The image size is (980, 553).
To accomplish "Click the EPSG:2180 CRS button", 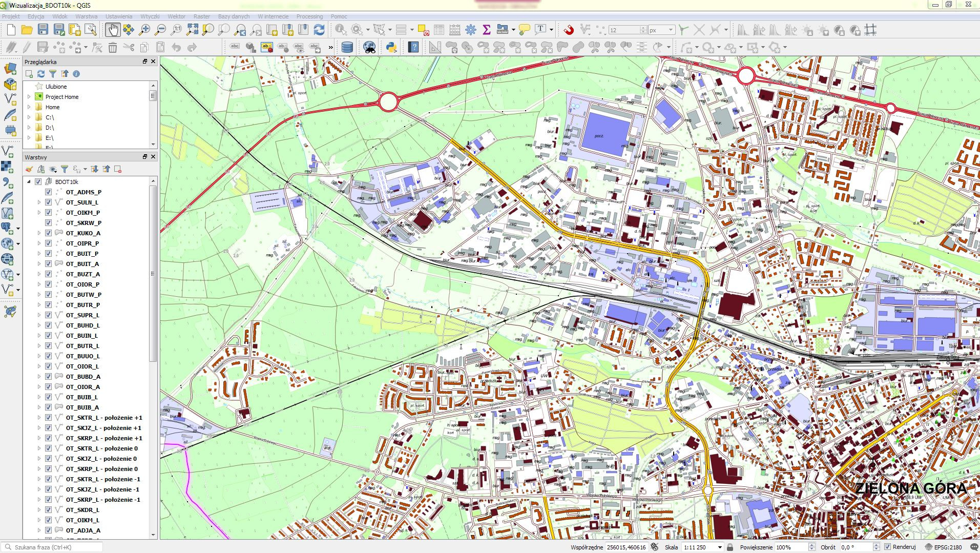I will pyautogui.click(x=947, y=547).
